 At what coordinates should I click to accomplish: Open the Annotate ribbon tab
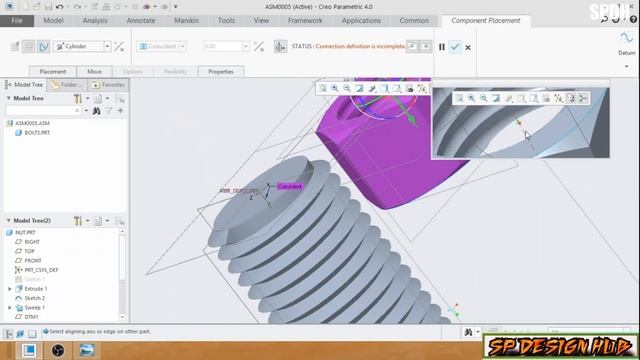141,20
